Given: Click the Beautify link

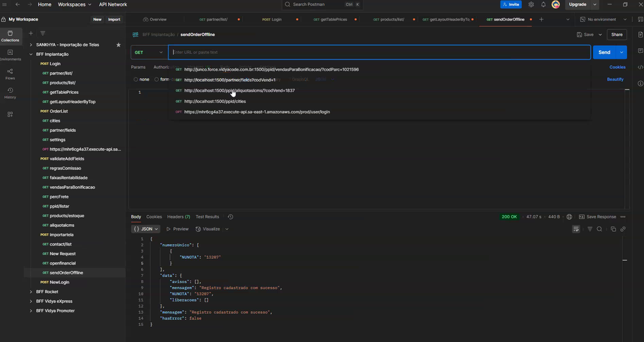Looking at the screenshot, I should (615, 79).
